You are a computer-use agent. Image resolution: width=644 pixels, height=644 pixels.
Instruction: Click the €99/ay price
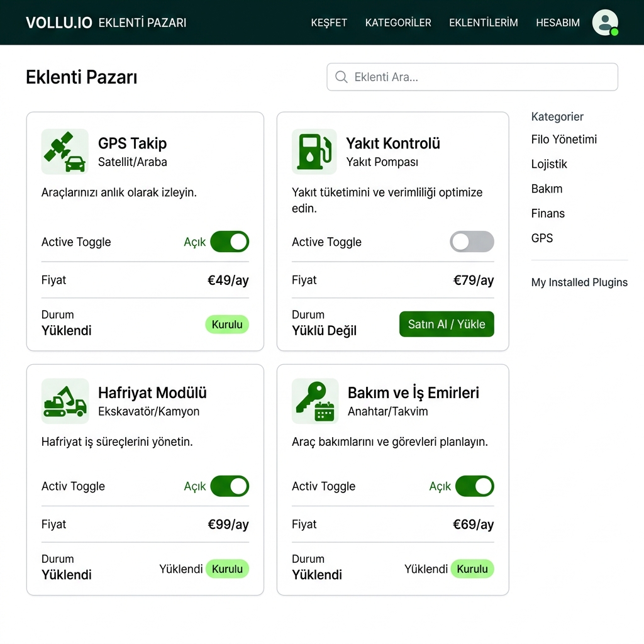[x=228, y=525]
